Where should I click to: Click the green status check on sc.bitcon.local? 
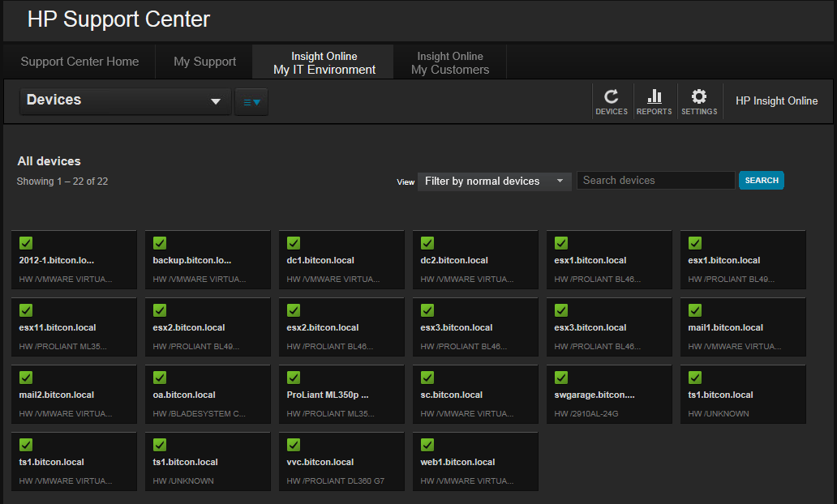(x=427, y=378)
